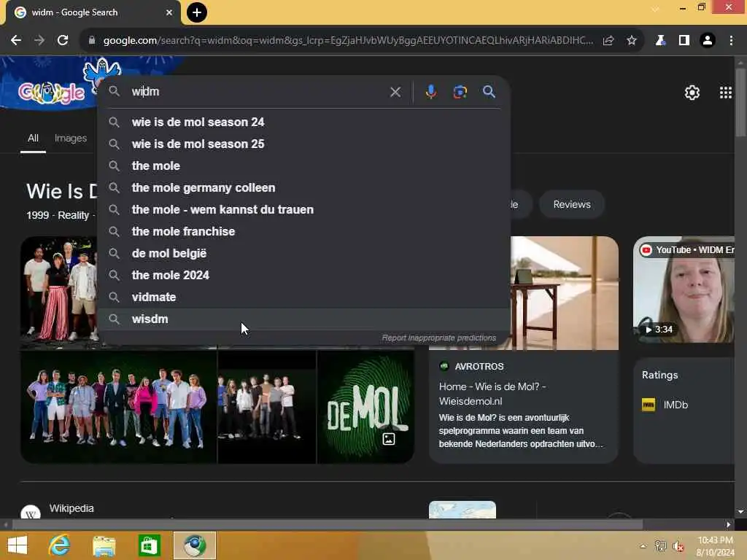Open the cast photo with striped pants
This screenshot has width=747, height=560.
(x=58, y=292)
